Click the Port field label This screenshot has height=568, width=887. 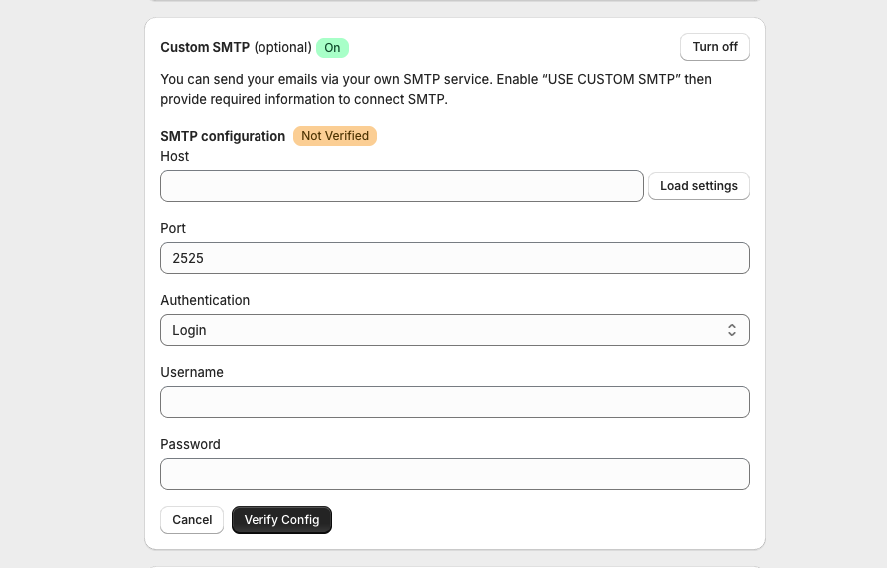point(173,229)
